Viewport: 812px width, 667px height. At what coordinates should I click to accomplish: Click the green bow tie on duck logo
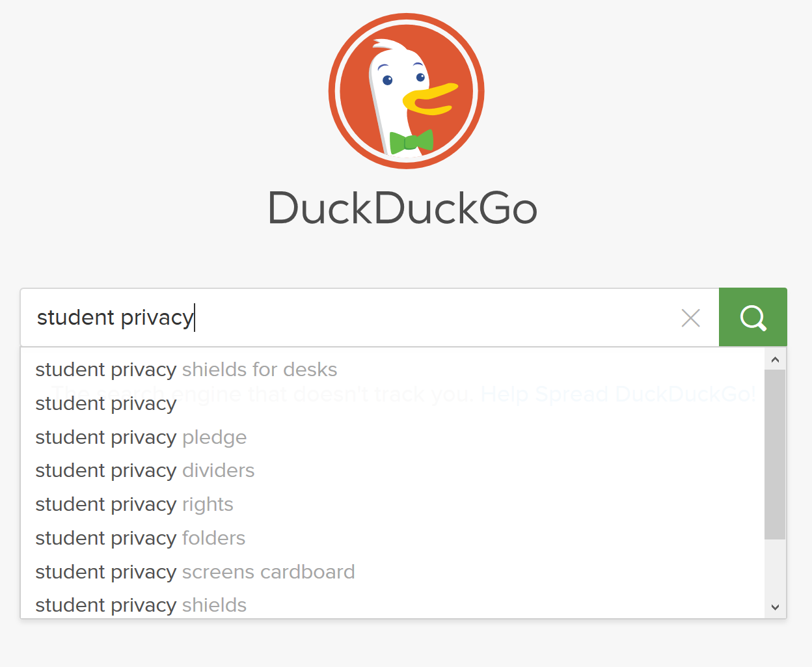pyautogui.click(x=411, y=141)
